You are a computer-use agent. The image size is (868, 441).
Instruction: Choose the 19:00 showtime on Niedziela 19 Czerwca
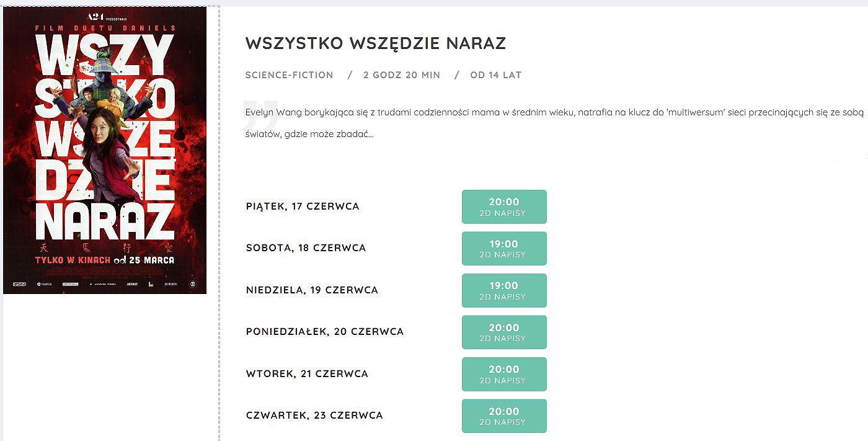[x=504, y=290]
